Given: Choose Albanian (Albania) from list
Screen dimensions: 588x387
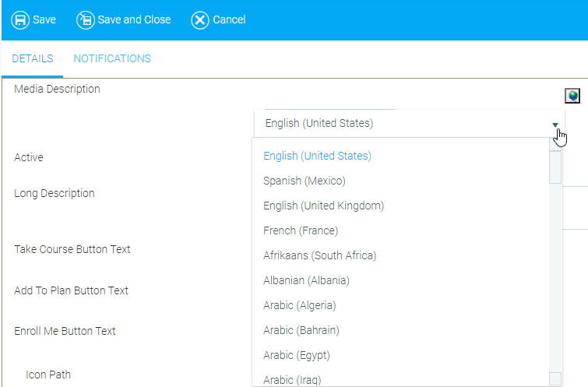Looking at the screenshot, I should (306, 280).
